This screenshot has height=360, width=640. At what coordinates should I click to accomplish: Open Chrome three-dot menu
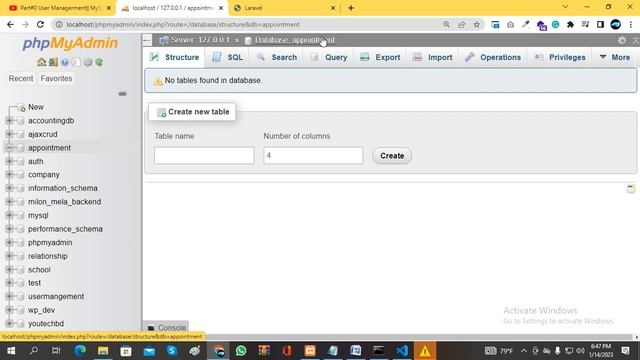coord(631,24)
